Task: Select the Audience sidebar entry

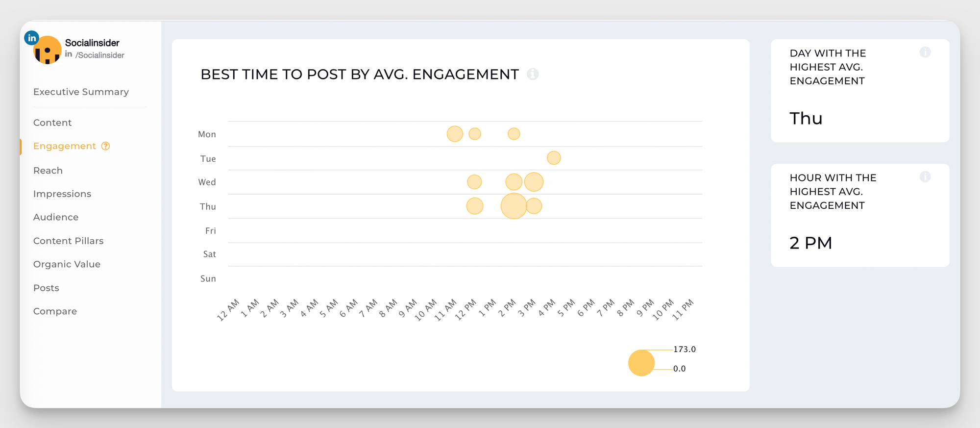Action: [x=56, y=217]
